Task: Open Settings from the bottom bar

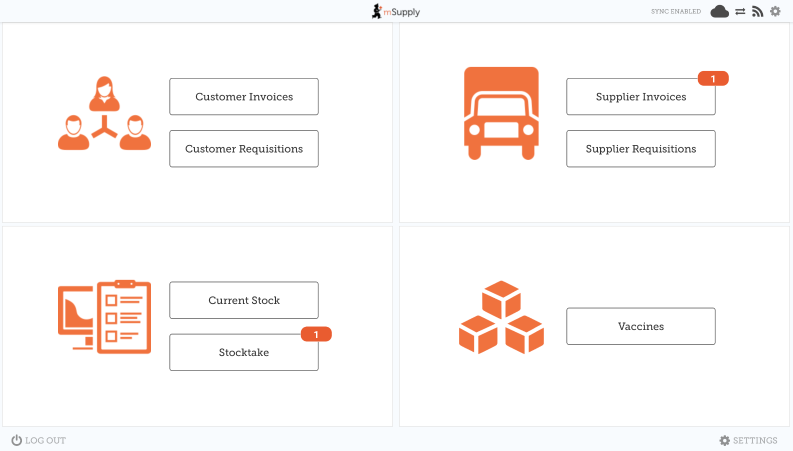Action: 748,440
